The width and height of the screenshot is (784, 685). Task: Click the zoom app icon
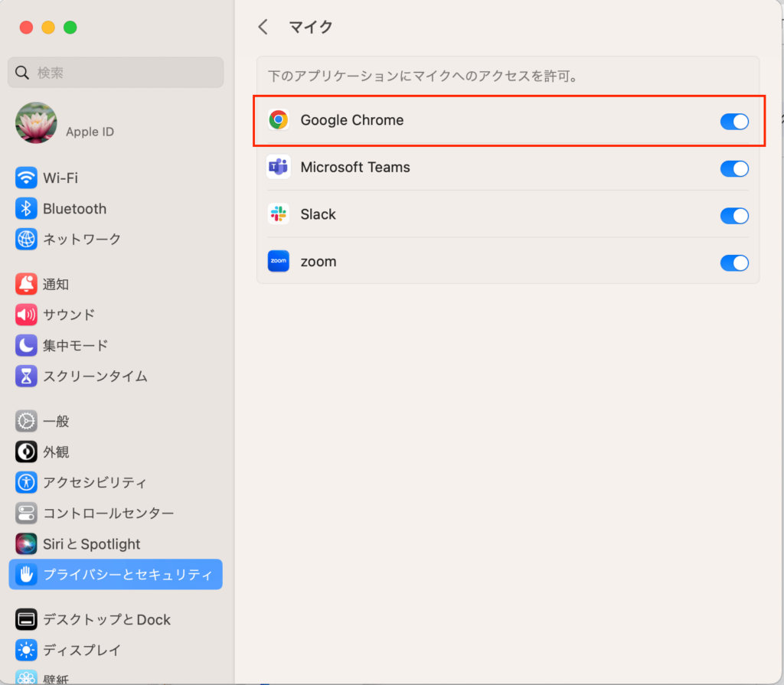click(x=279, y=261)
